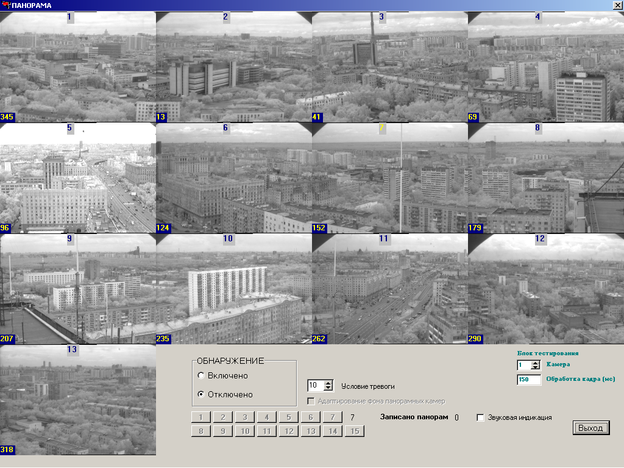Open panorama frame 10 thumbnail
Image resolution: width=624 pixels, height=468 pixels.
[x=234, y=289]
